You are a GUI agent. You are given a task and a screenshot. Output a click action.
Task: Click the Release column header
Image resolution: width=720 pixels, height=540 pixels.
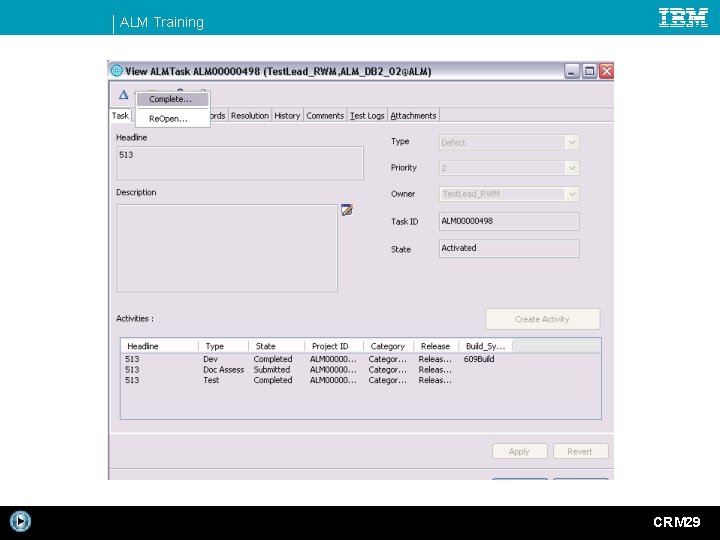point(436,346)
